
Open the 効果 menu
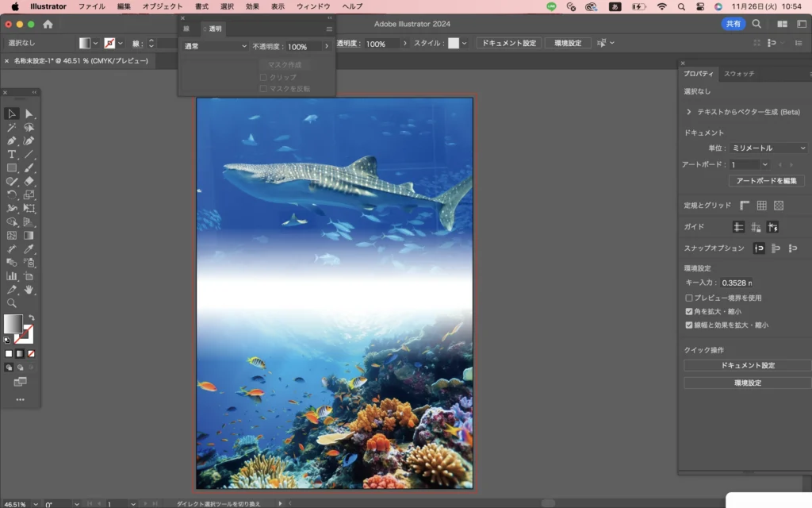click(x=252, y=6)
